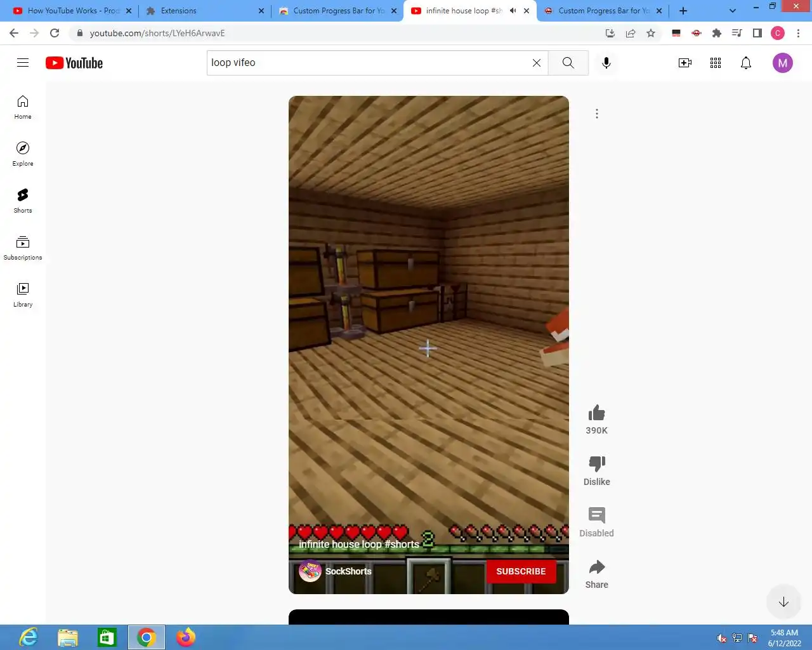Open the YouTube apps grid icon

click(716, 63)
